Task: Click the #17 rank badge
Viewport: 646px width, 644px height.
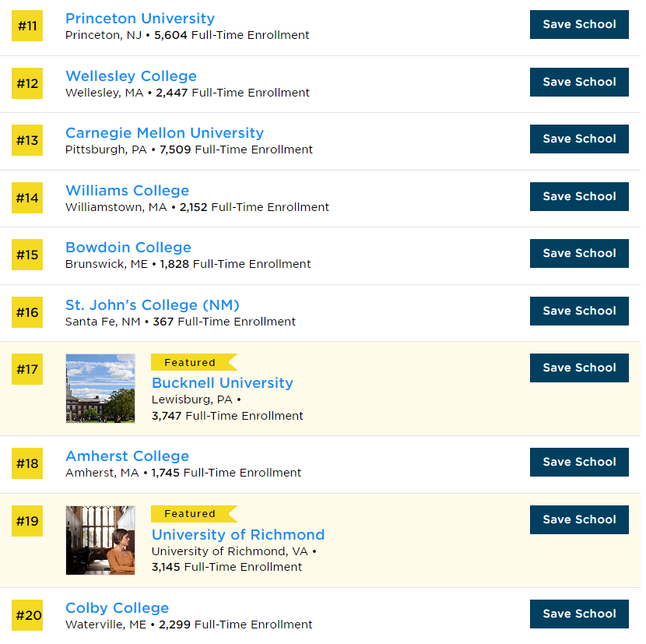Action: [27, 369]
